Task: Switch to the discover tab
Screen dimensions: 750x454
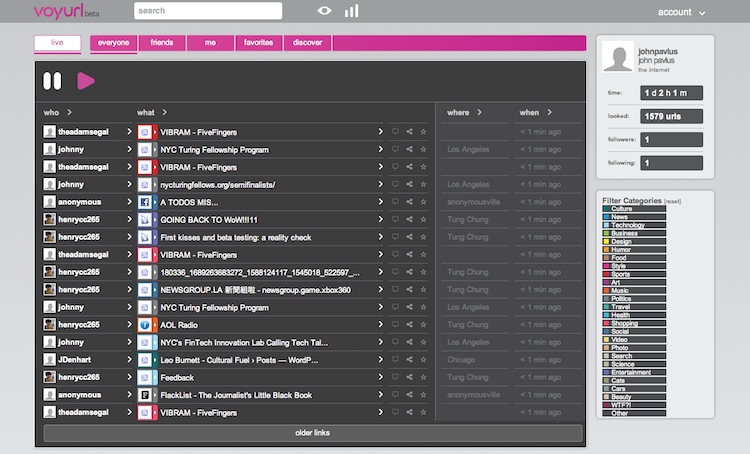Action: point(307,43)
